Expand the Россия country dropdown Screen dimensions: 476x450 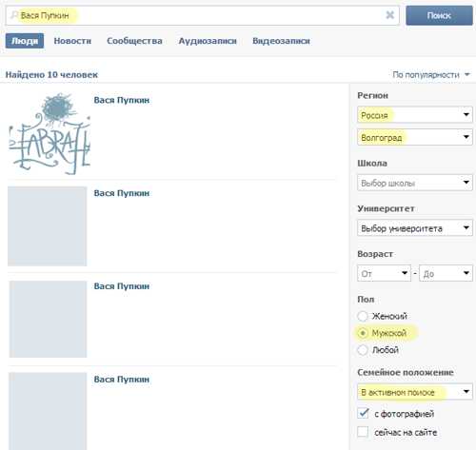[x=415, y=115]
